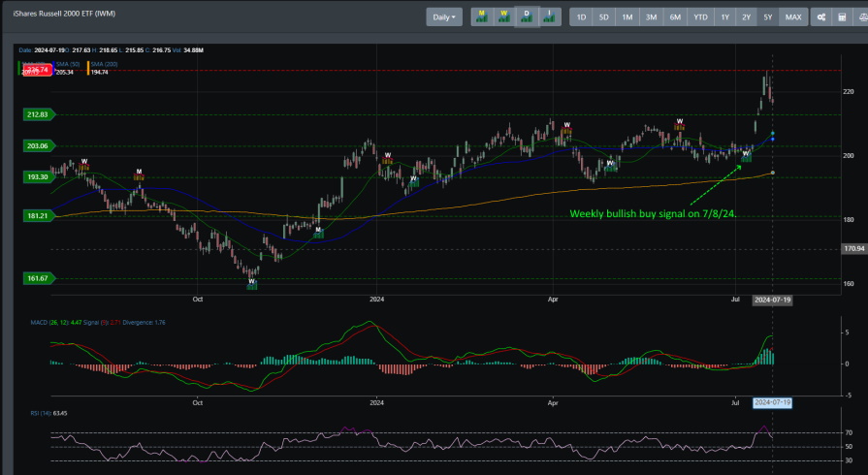The height and width of the screenshot is (475, 868).
Task: Open chart settings gears icon
Action: (821, 17)
